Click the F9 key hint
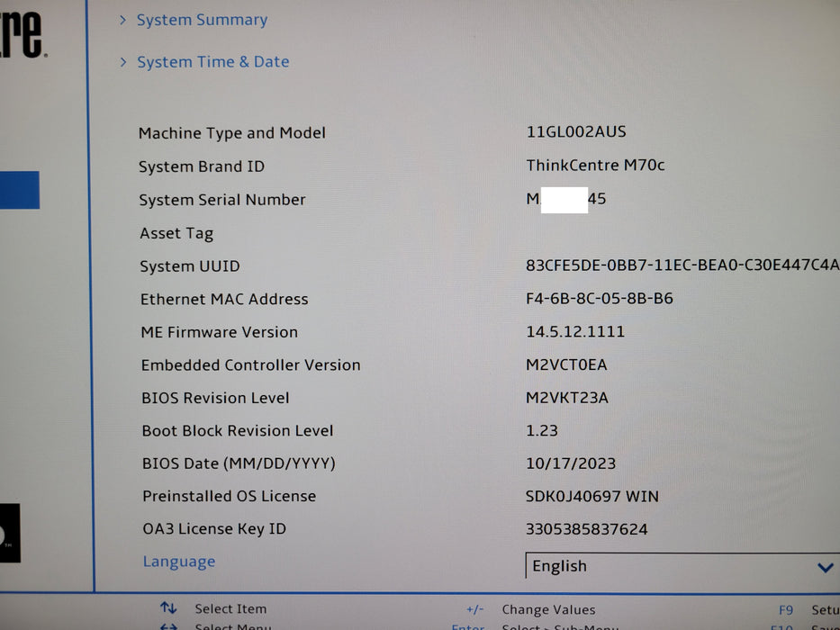840x630 pixels. tap(785, 610)
